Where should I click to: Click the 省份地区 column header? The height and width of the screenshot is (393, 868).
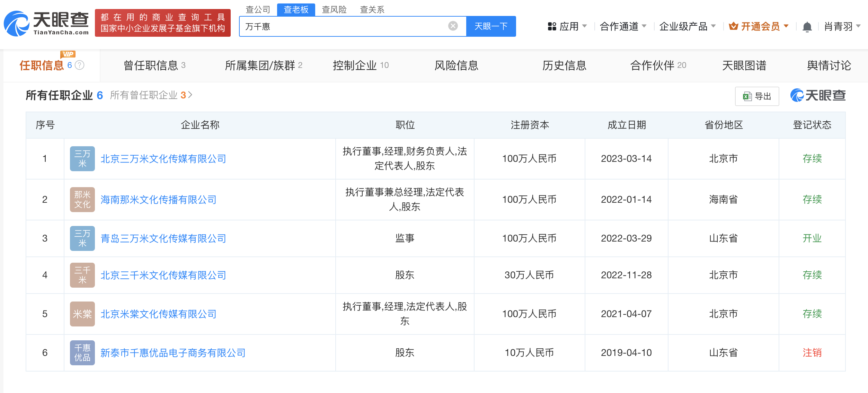(724, 125)
